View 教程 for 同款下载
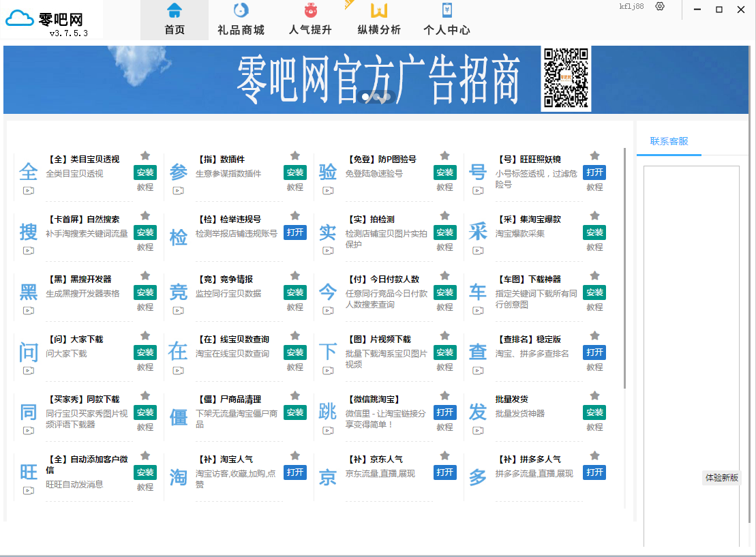Screen dimensions: 756x557 (145, 427)
